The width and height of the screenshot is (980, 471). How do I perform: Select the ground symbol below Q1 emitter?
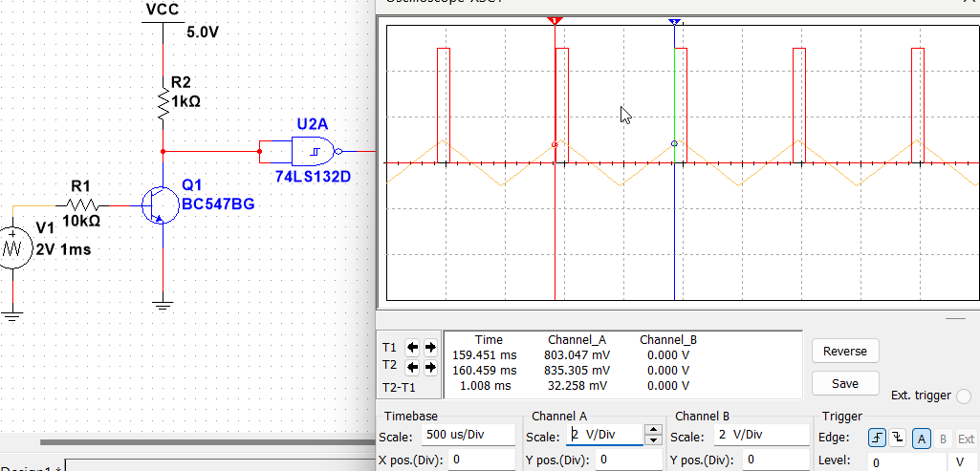pyautogui.click(x=163, y=305)
